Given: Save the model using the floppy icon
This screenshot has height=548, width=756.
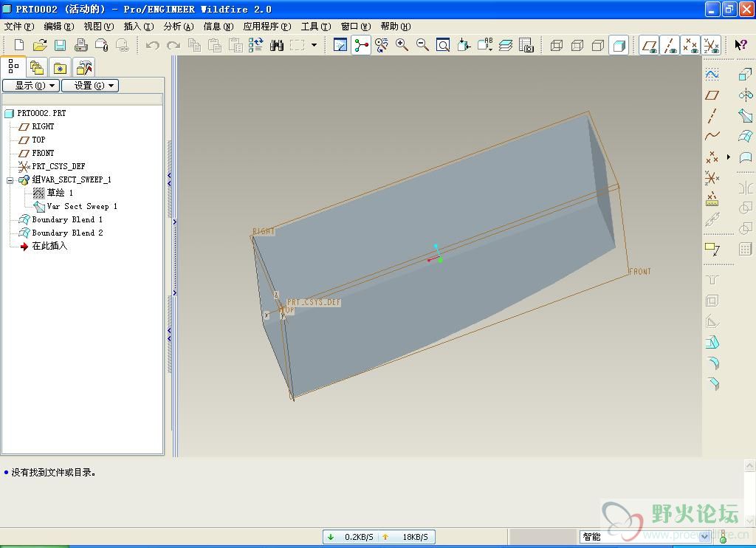Looking at the screenshot, I should [61, 45].
